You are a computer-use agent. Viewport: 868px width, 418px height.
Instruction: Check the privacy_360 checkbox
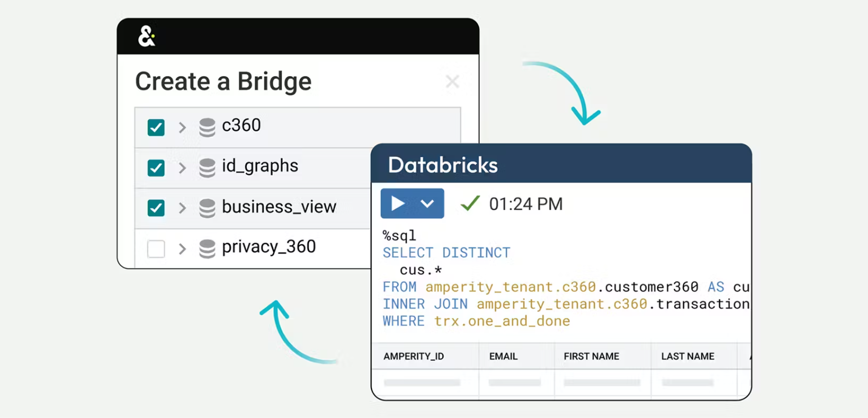click(x=156, y=248)
